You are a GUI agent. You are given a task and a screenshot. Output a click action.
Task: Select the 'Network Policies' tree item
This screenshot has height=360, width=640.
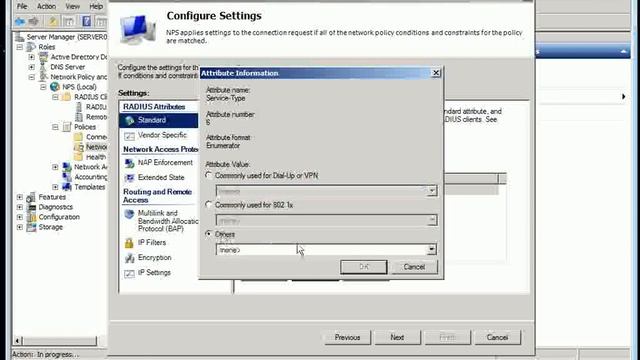pyautogui.click(x=96, y=147)
